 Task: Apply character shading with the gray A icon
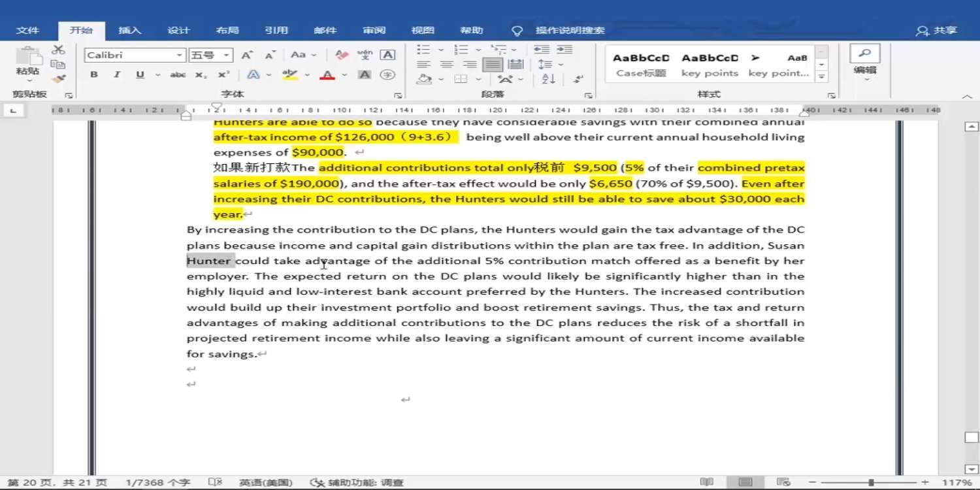(365, 75)
